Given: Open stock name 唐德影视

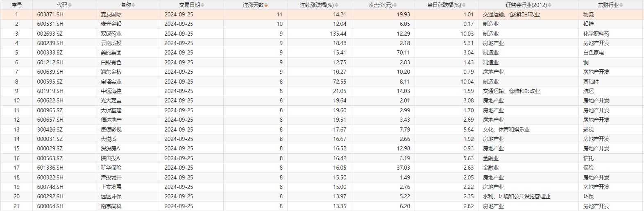Looking at the screenshot, I should (111, 129).
